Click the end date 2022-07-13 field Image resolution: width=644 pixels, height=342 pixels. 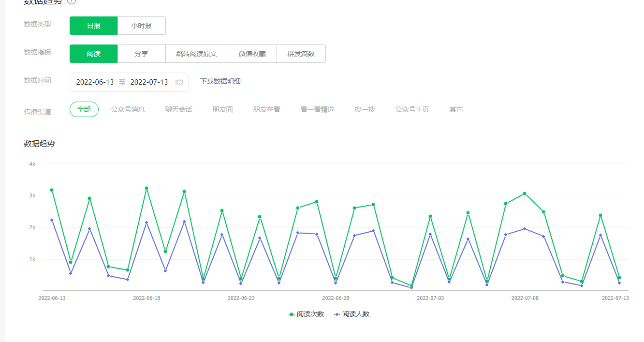(x=149, y=82)
